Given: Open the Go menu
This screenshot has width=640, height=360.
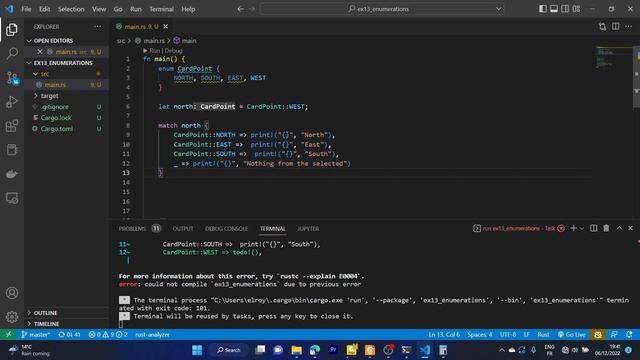Looking at the screenshot, I should click(118, 9).
